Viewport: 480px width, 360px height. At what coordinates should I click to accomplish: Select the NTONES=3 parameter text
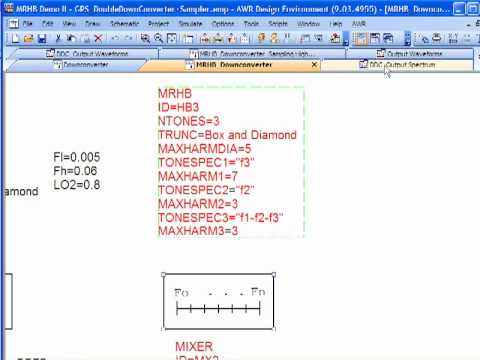pos(189,121)
